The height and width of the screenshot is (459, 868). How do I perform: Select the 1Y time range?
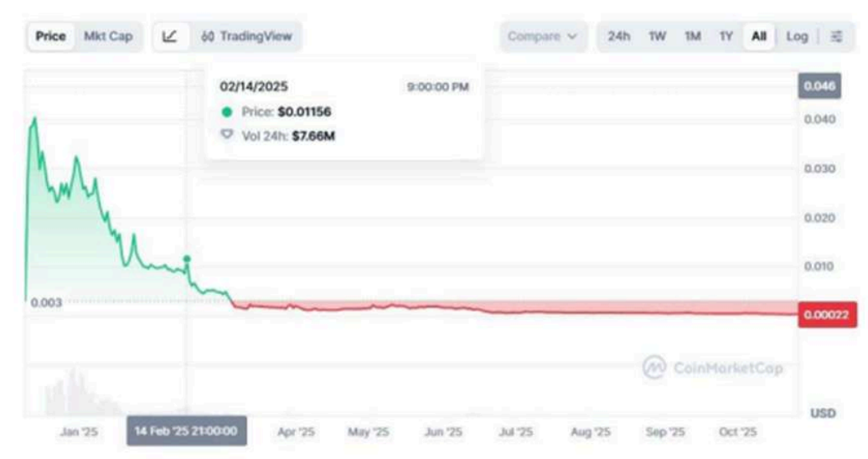point(726,36)
